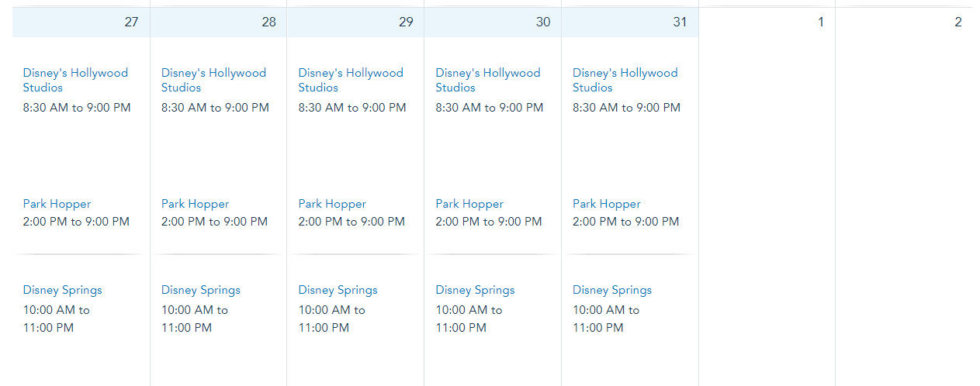This screenshot has width=980, height=386.
Task: Click the day 2 calendar cell
Action: coord(904,194)
